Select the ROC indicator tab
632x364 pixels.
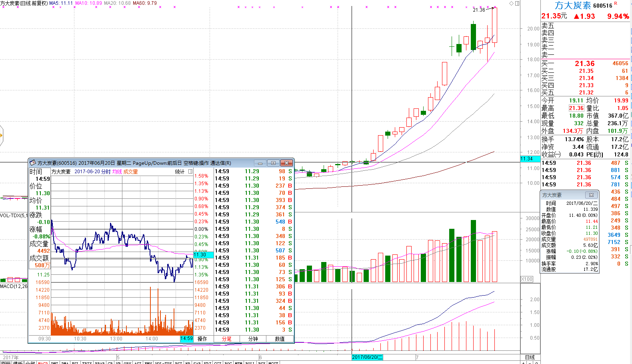coord(228,363)
